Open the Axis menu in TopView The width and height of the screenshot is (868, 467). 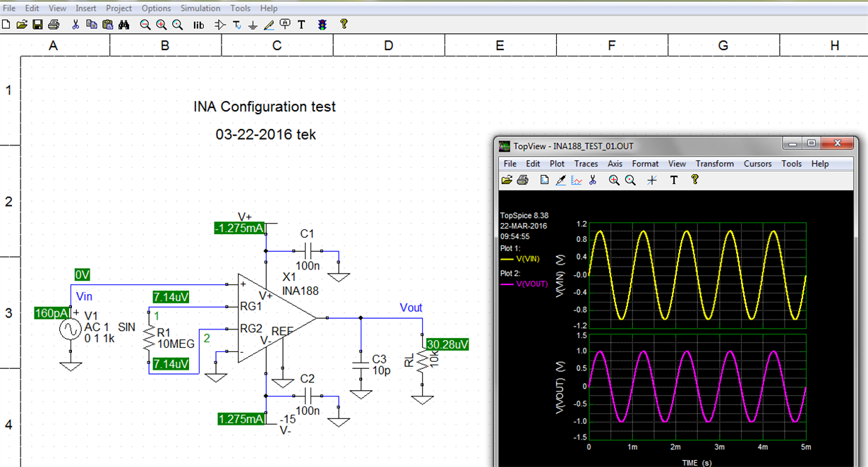click(615, 164)
